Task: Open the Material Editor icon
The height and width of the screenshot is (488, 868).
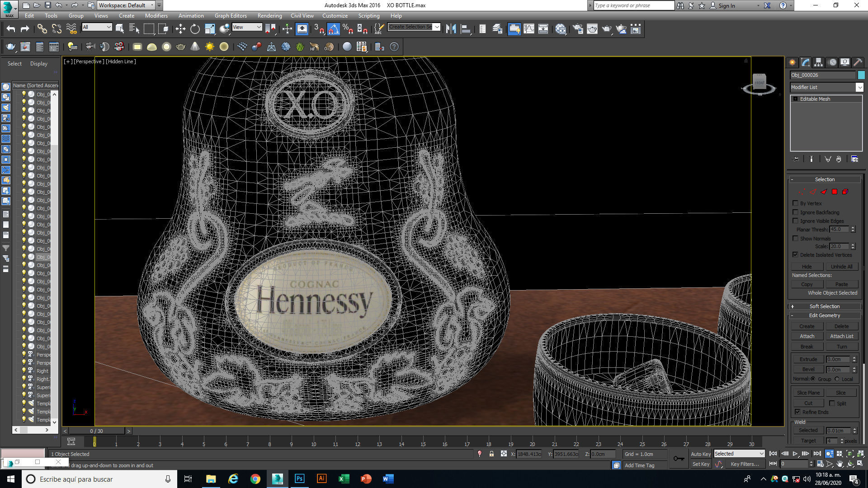Action: click(561, 29)
